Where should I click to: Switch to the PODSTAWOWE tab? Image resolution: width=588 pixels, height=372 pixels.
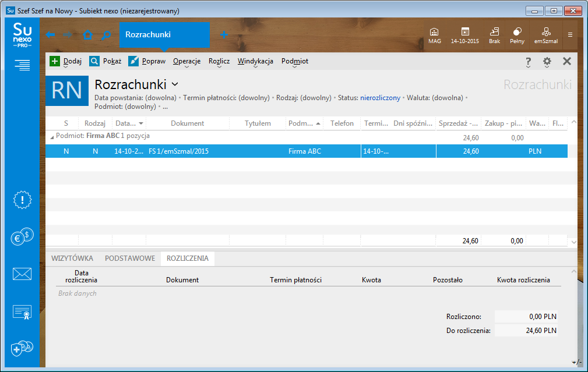[129, 258]
